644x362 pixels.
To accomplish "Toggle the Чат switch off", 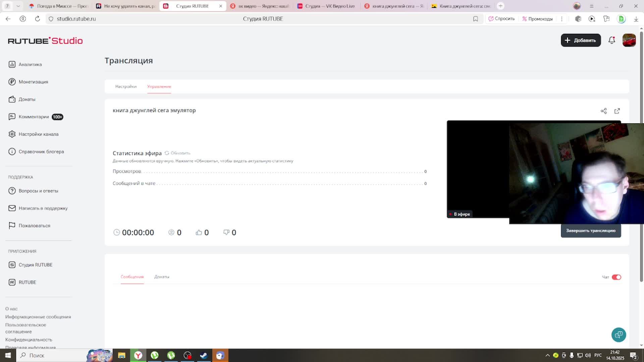I will pos(616,277).
